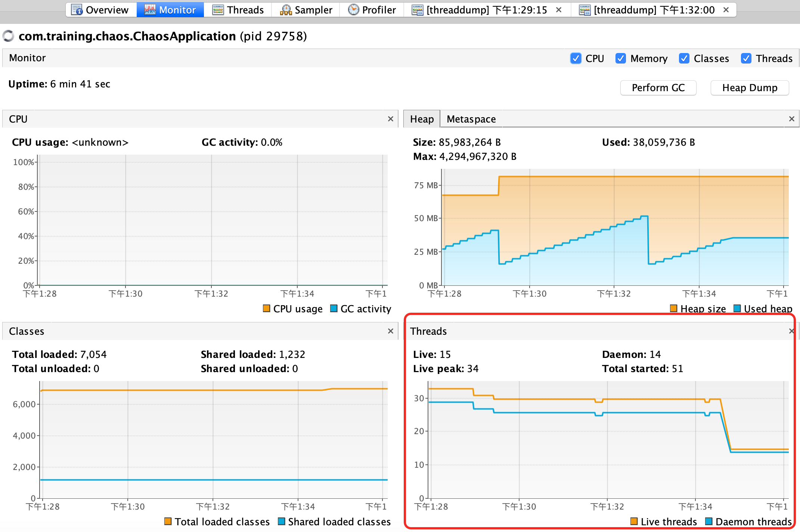Open the Profiler tab

click(372, 10)
